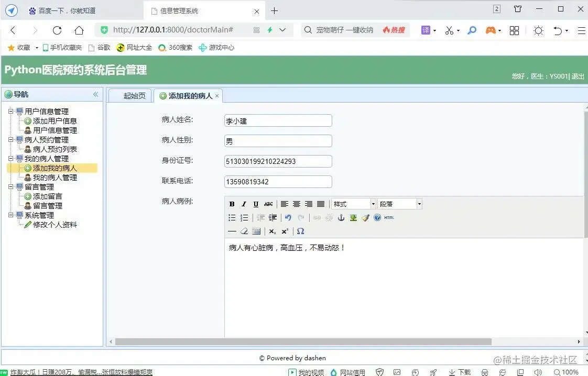Viewport: 588px width, 376px height.
Task: Collapse 系统管理 tree node
Action: tap(11, 215)
